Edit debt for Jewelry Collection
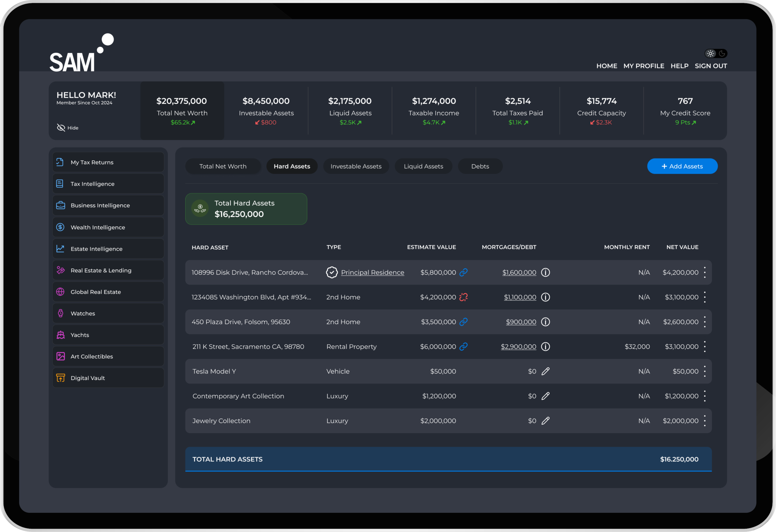Image resolution: width=776 pixels, height=532 pixels. [545, 421]
